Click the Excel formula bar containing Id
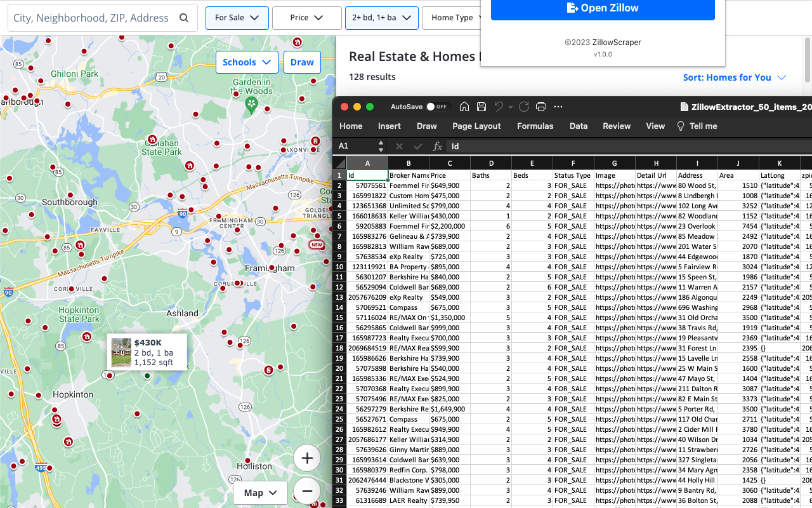Screen dimensions: 812x508 [628, 146]
